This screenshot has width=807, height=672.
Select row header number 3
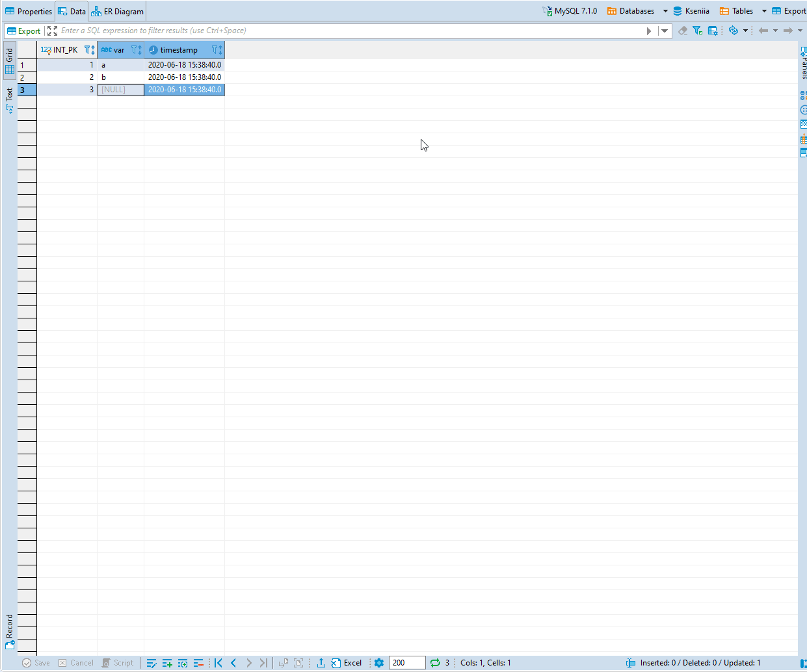pos(27,90)
